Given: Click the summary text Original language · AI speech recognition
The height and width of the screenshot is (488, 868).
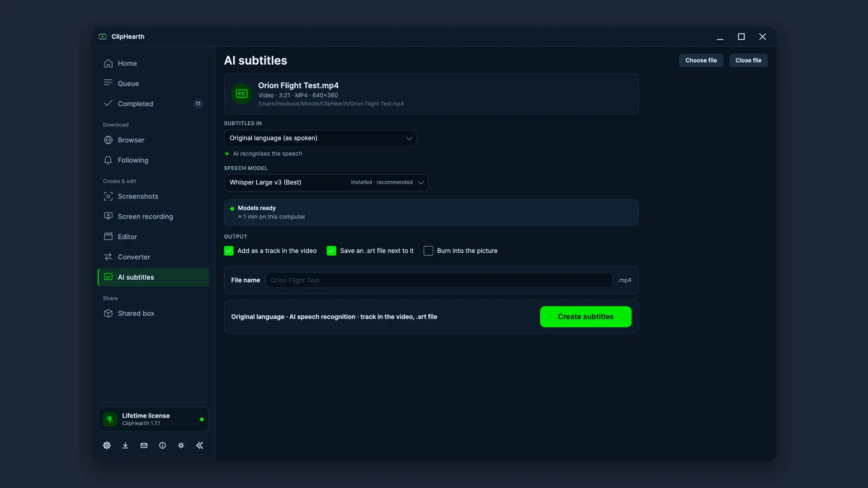Looking at the screenshot, I should coord(334,317).
